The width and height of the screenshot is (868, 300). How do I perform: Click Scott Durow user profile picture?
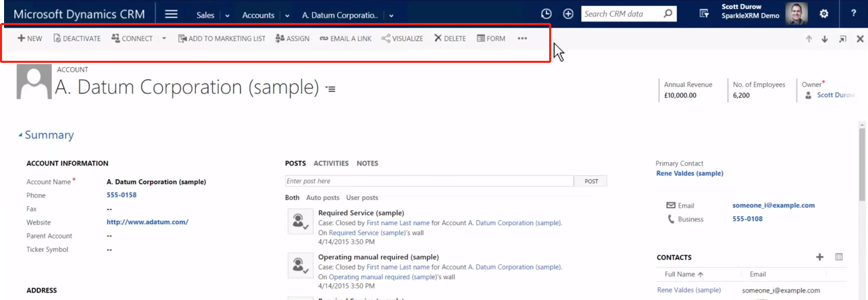coord(796,14)
